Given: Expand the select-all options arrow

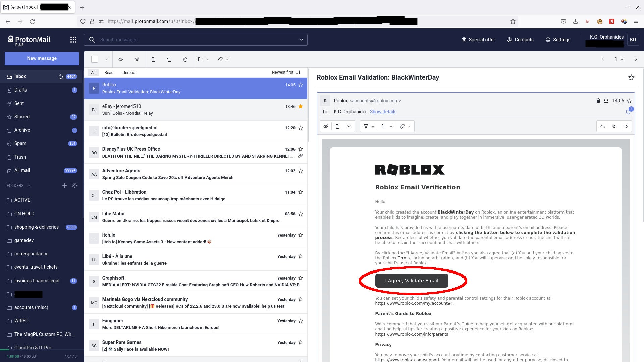Looking at the screenshot, I should pyautogui.click(x=106, y=59).
